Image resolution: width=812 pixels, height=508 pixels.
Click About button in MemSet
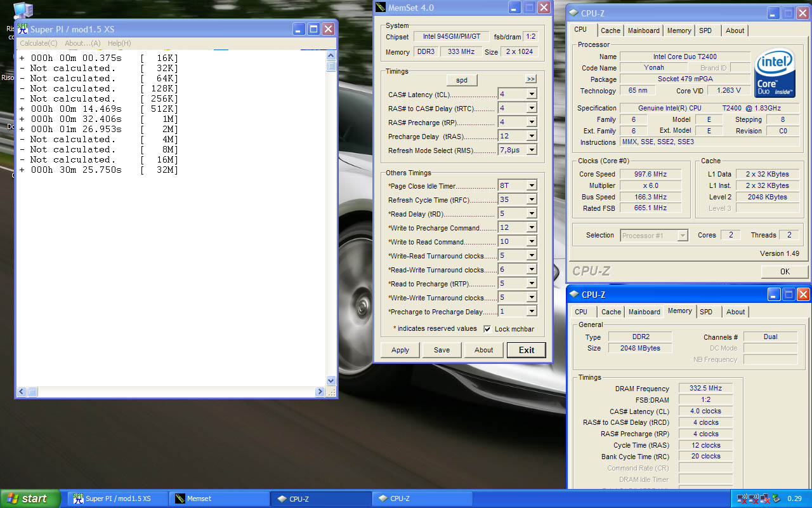point(484,350)
